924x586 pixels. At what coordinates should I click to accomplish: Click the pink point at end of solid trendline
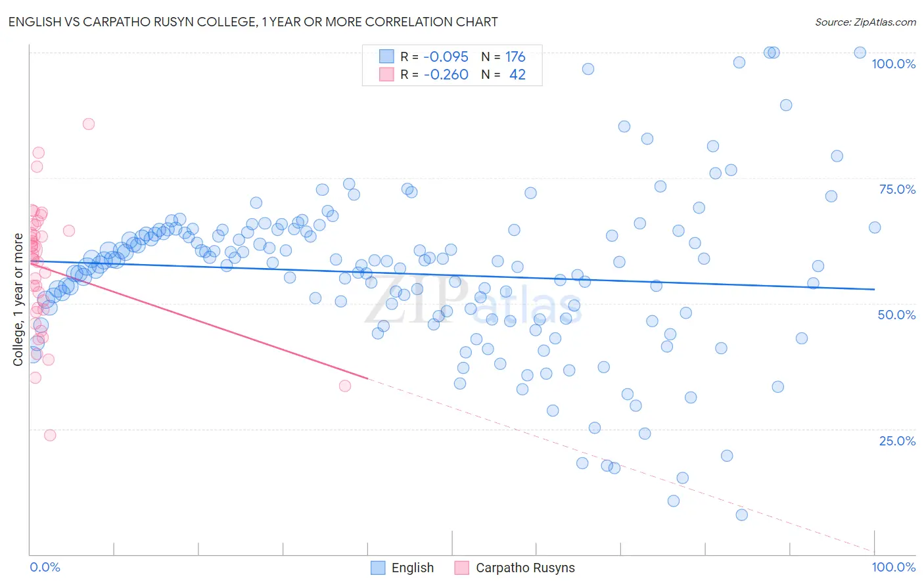tap(345, 386)
